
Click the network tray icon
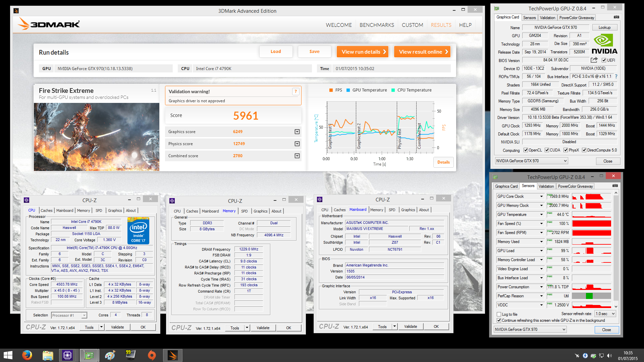[601, 356]
